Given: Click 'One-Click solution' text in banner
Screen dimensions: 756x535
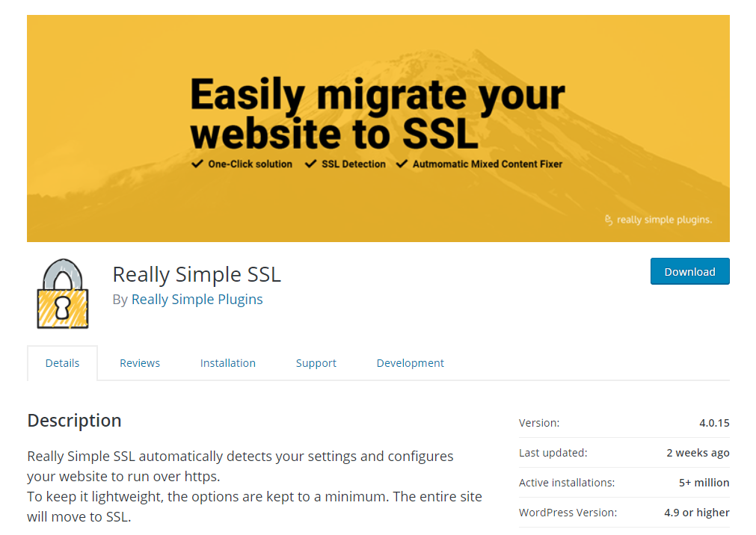Looking at the screenshot, I should coord(251,164).
